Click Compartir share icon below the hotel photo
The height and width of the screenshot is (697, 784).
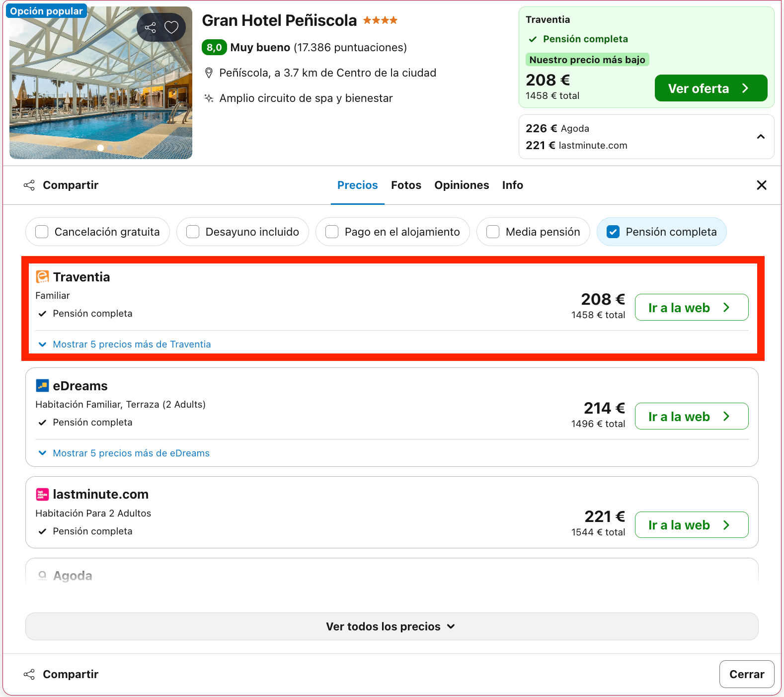[29, 185]
